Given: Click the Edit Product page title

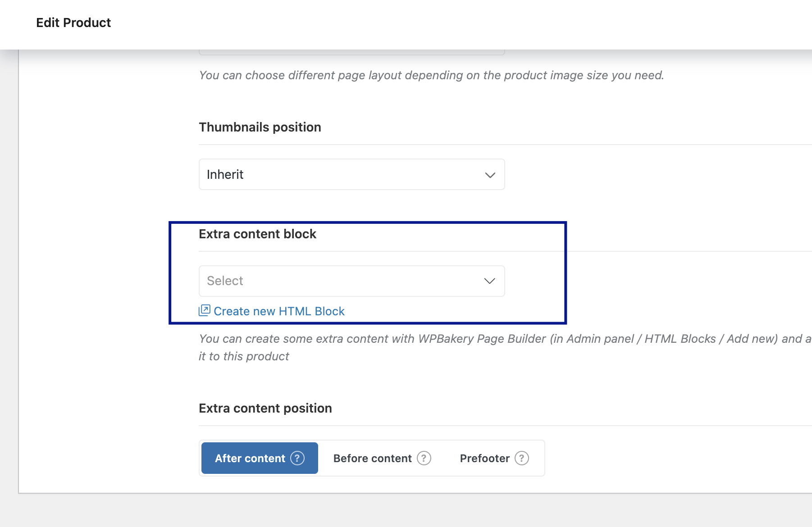Looking at the screenshot, I should (x=73, y=23).
